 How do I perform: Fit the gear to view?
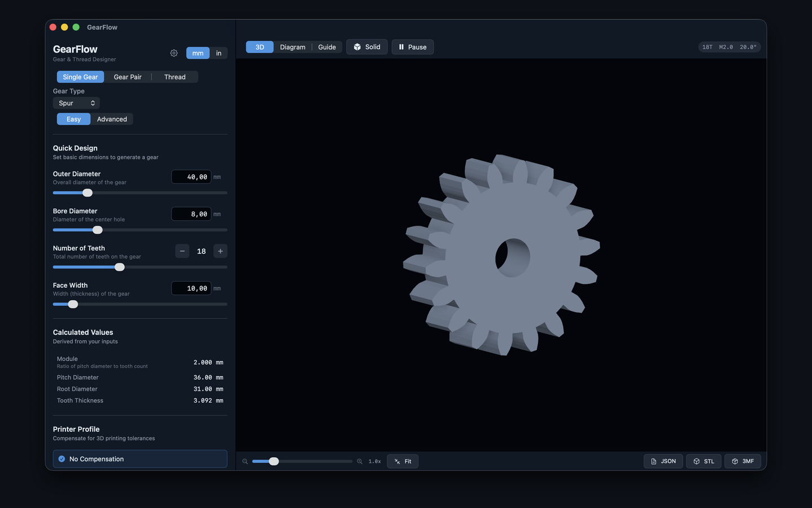point(403,461)
